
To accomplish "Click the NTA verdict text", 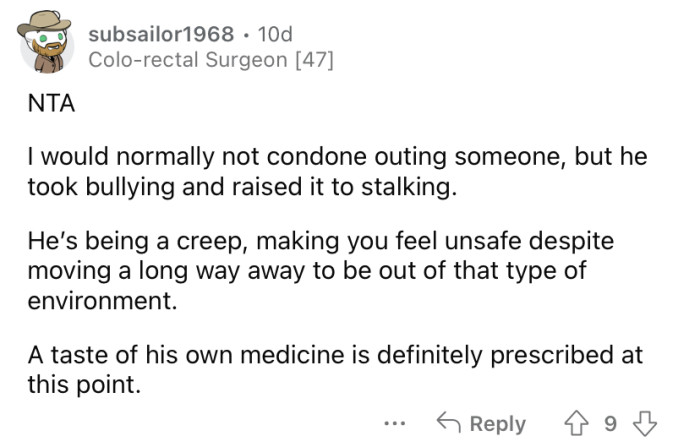I will (44, 108).
